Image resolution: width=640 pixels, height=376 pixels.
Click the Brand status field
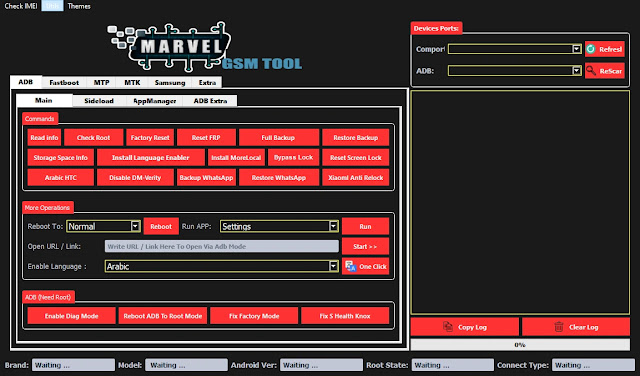tap(73, 365)
